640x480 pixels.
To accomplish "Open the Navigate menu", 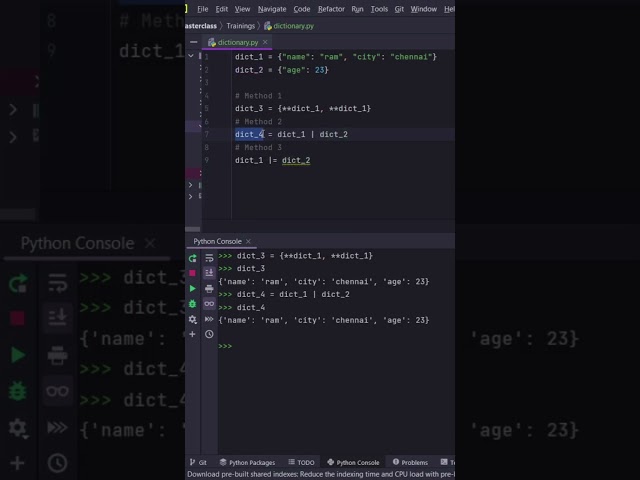I will (272, 9).
